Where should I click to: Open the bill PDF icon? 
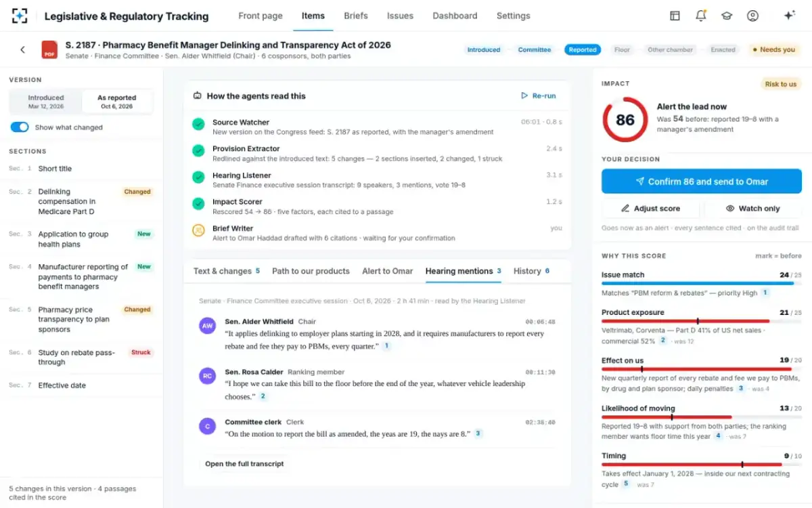pyautogui.click(x=49, y=49)
